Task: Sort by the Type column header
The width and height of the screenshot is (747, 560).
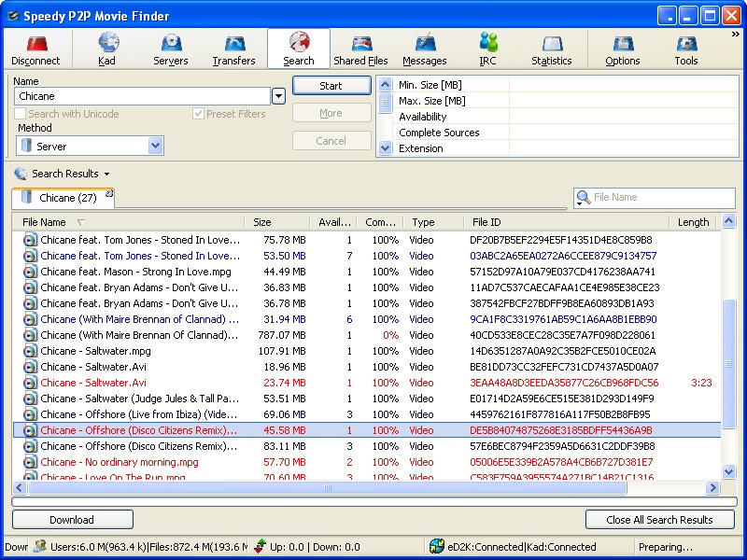Action: point(433,222)
